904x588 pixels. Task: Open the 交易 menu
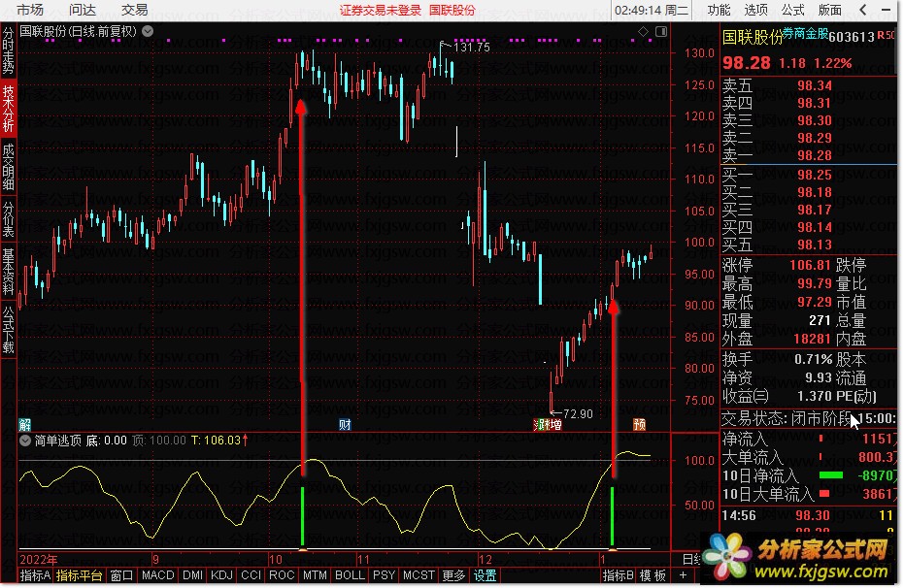point(134,10)
